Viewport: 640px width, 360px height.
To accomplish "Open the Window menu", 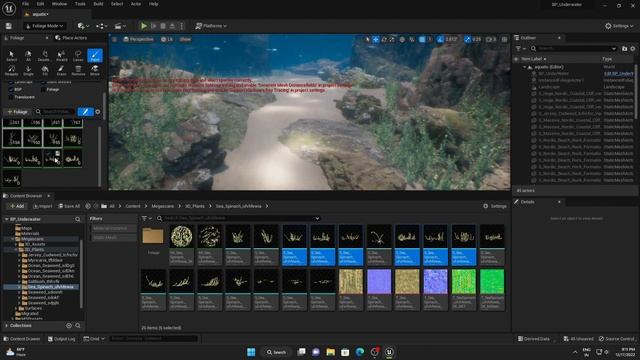I will click(x=59, y=4).
